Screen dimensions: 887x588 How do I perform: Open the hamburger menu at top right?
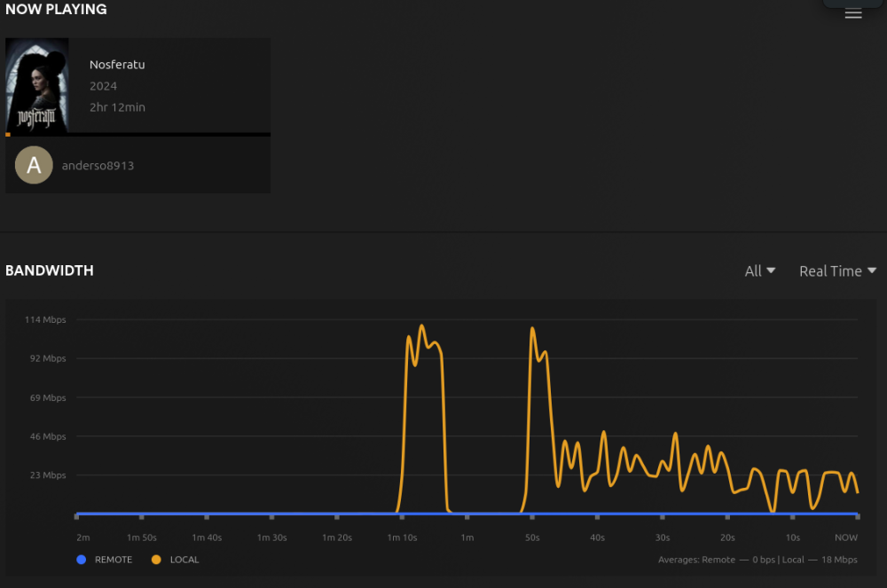pyautogui.click(x=853, y=13)
